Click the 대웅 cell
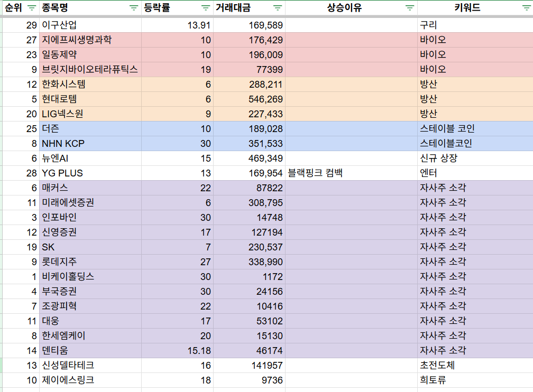 click(x=90, y=321)
